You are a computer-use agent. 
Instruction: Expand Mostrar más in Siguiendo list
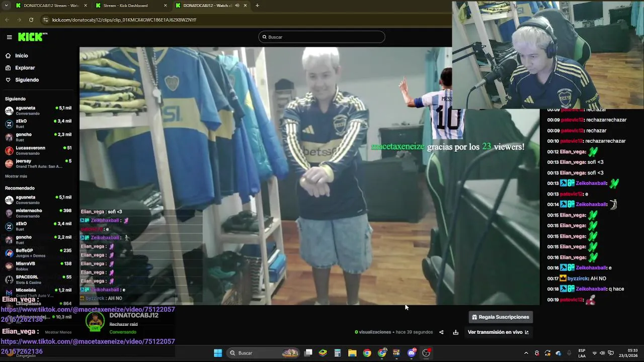point(16,176)
